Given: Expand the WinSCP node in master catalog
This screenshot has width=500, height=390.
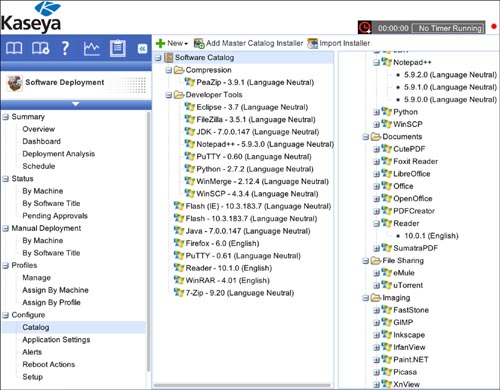Looking at the screenshot, I should click(x=377, y=125).
